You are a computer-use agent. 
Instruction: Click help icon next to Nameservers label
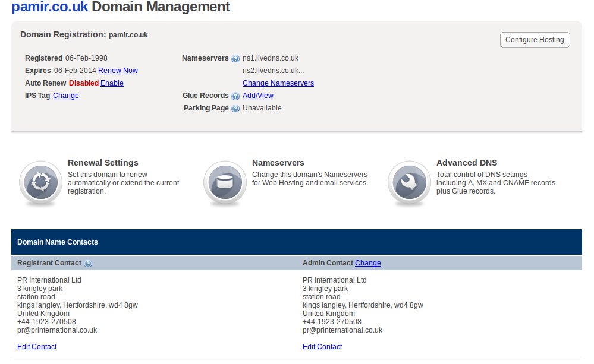(235, 59)
